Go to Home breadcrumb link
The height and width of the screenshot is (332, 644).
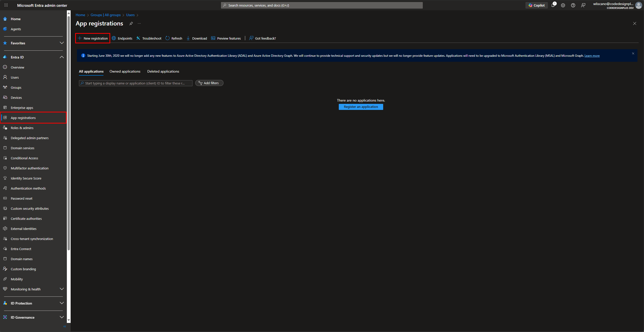coord(80,15)
